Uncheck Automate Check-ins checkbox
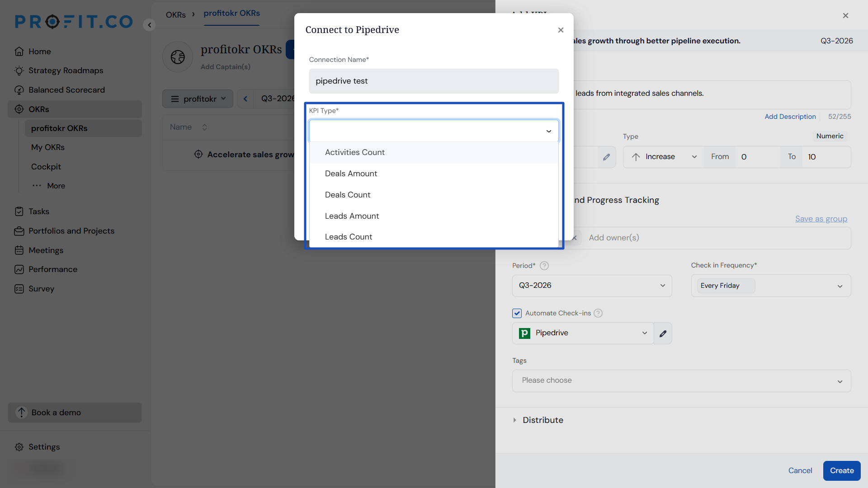The width and height of the screenshot is (868, 488). (x=517, y=313)
